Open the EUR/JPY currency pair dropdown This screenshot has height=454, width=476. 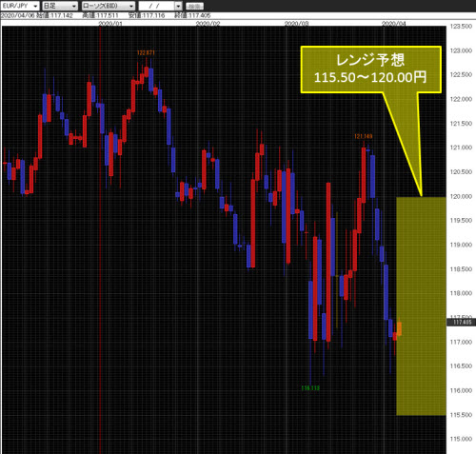(x=19, y=6)
